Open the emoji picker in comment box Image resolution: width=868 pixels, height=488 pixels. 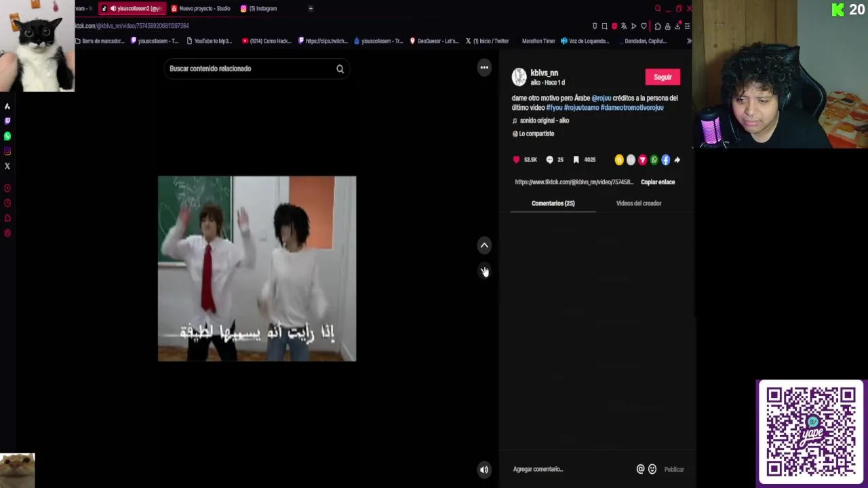click(652, 469)
